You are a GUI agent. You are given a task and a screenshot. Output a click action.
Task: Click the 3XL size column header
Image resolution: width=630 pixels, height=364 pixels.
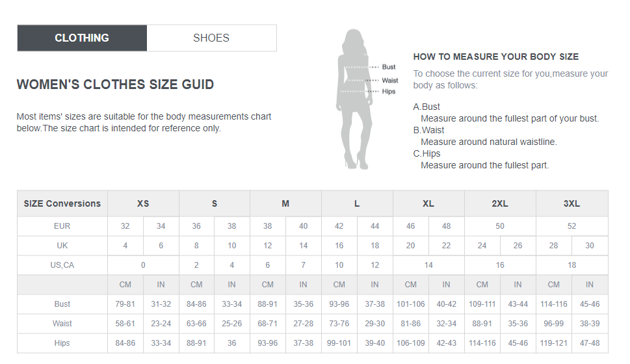[x=571, y=203]
